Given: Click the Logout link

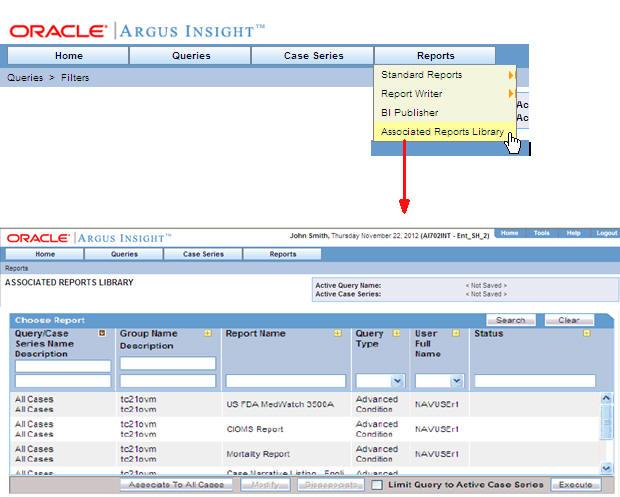Looking at the screenshot, I should point(607,233).
